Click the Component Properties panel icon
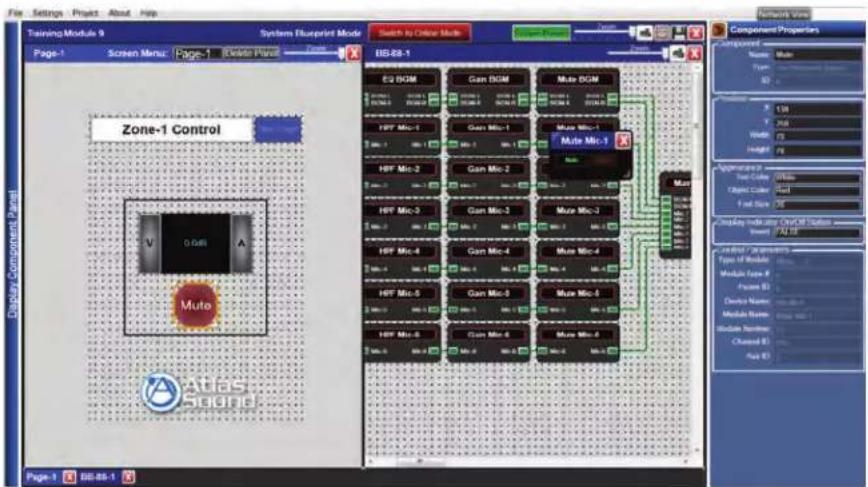This screenshot has height=487, width=868. (x=719, y=30)
